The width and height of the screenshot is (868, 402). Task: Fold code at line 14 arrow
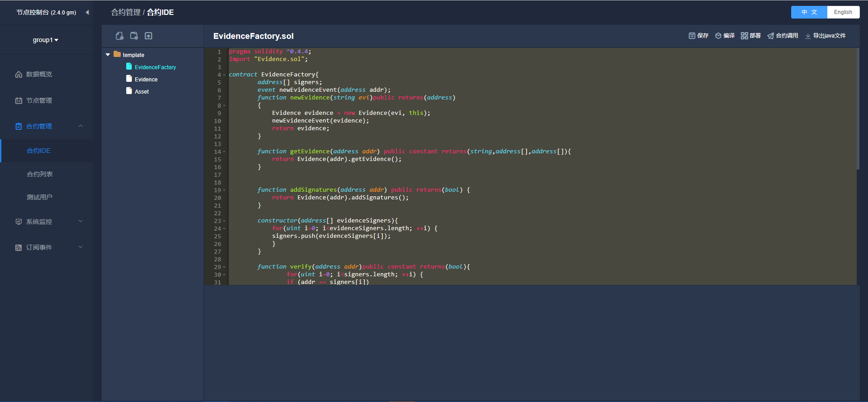pos(224,152)
